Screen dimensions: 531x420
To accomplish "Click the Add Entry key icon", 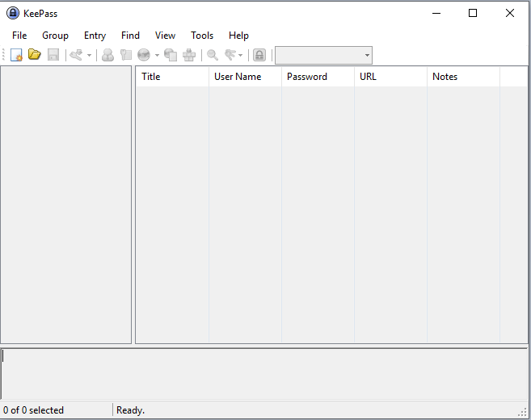I will coord(76,55).
